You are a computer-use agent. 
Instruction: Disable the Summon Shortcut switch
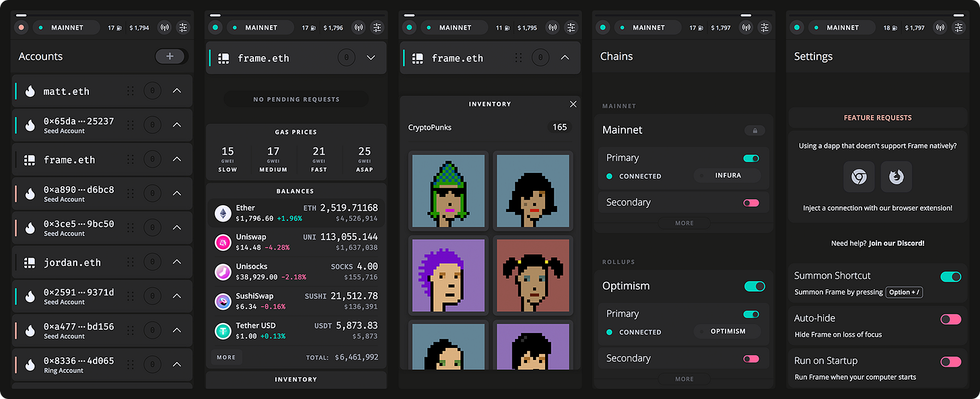950,277
